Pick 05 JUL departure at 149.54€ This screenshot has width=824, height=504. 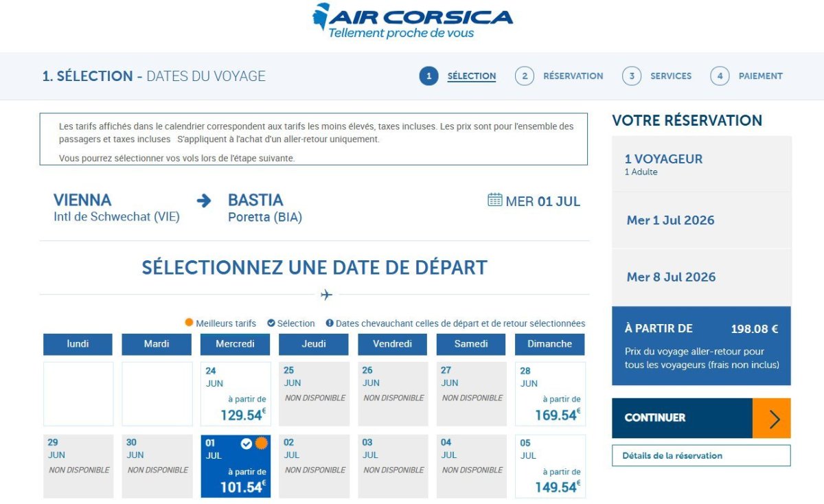pyautogui.click(x=550, y=466)
